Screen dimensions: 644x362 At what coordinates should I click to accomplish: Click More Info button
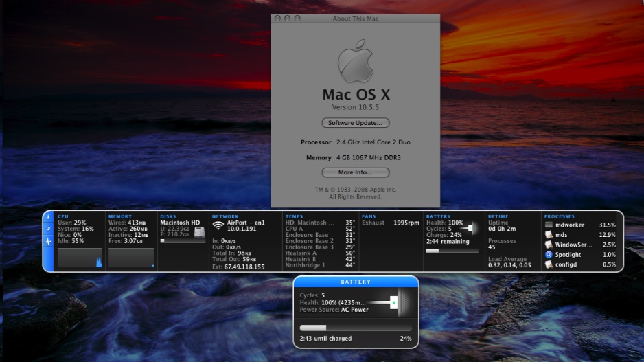click(356, 172)
